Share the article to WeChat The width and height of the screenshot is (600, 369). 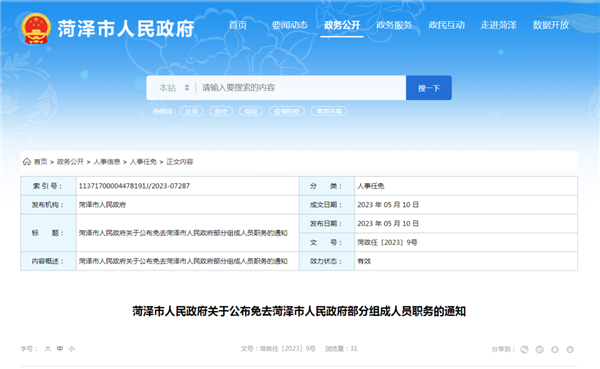[x=524, y=349]
